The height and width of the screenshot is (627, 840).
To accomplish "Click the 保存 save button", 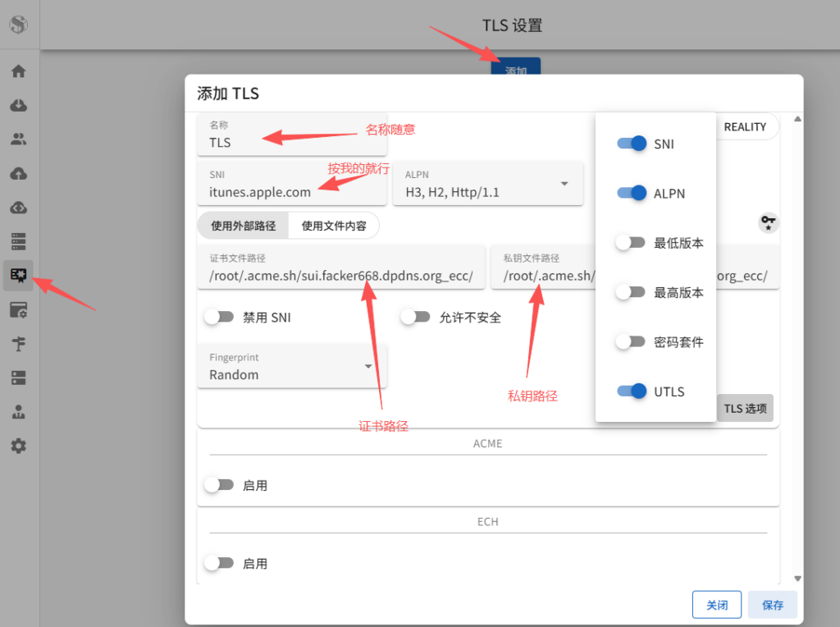I will pyautogui.click(x=772, y=604).
